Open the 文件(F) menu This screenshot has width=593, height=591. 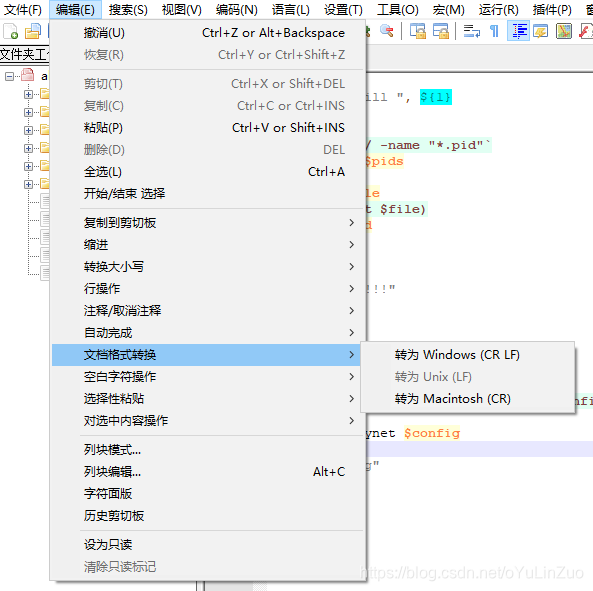coord(23,9)
